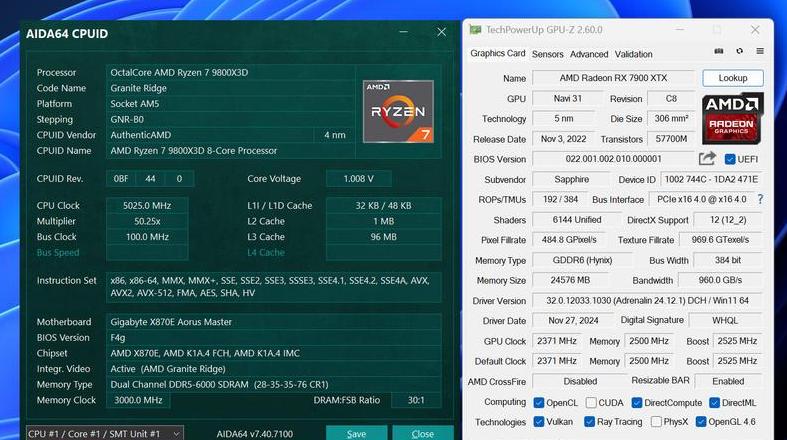
Task: Click the AMD Radeon Graphics logo
Action: [x=732, y=118]
